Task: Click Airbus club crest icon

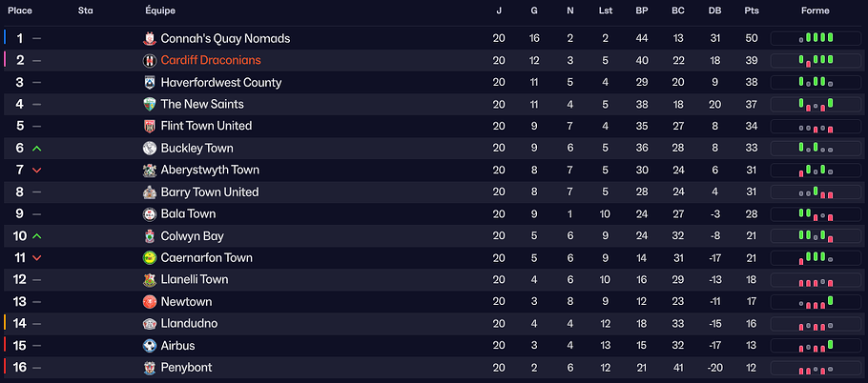Action: point(150,346)
